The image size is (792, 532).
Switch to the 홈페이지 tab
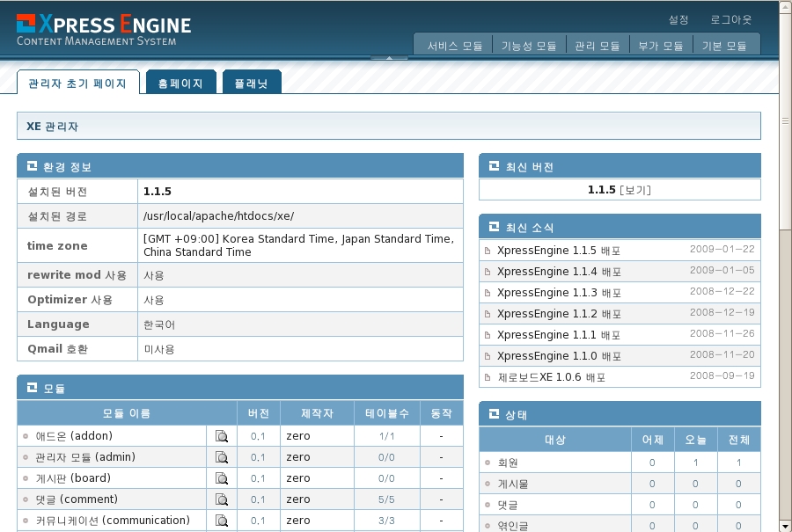180,83
